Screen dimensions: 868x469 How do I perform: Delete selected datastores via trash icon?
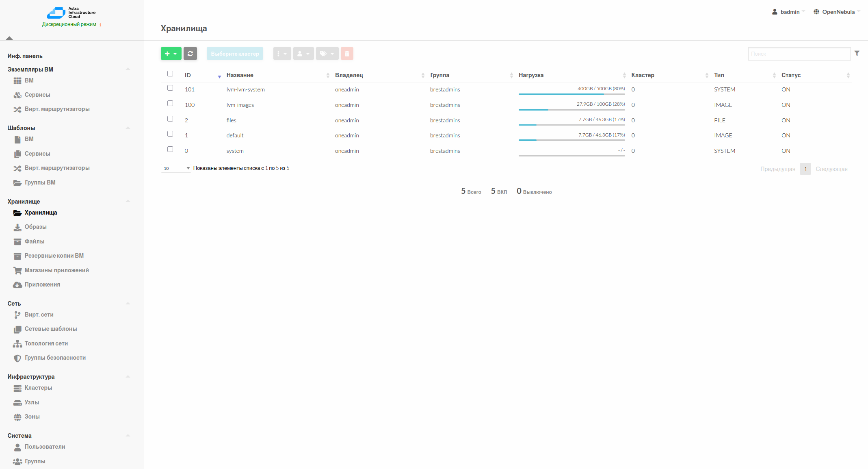pos(347,53)
